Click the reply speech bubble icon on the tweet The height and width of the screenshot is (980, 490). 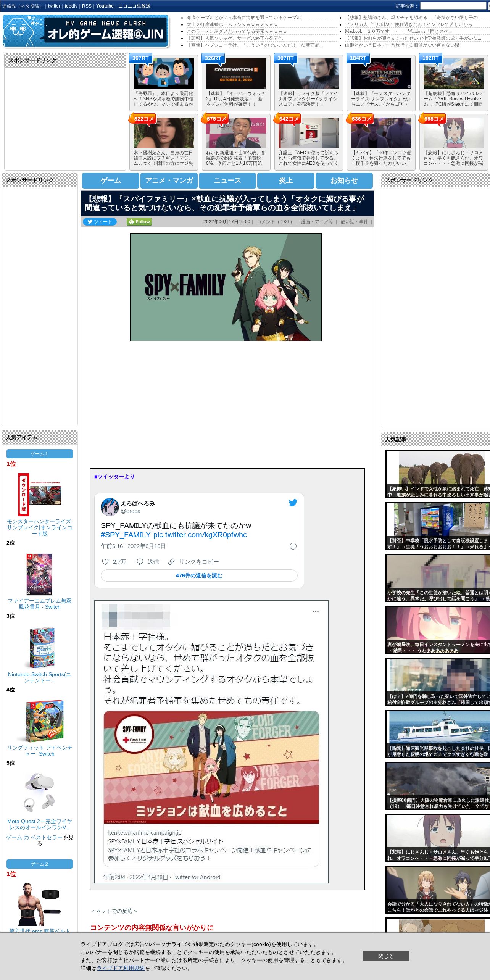(140, 562)
